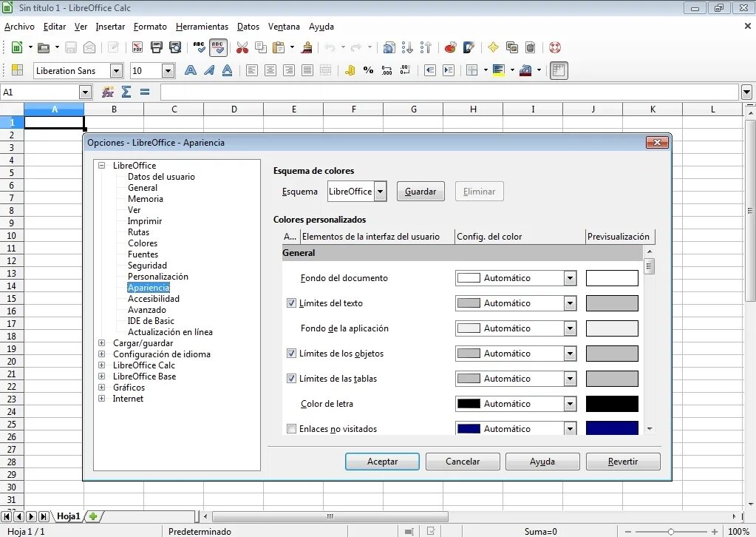The image size is (756, 537).
Task: Run the spelling check icon
Action: tap(199, 47)
